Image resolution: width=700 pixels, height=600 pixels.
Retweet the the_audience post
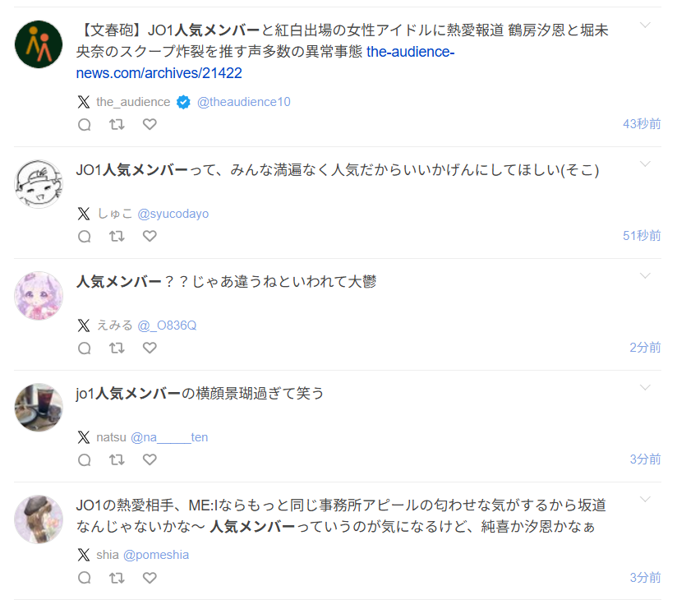tap(117, 125)
